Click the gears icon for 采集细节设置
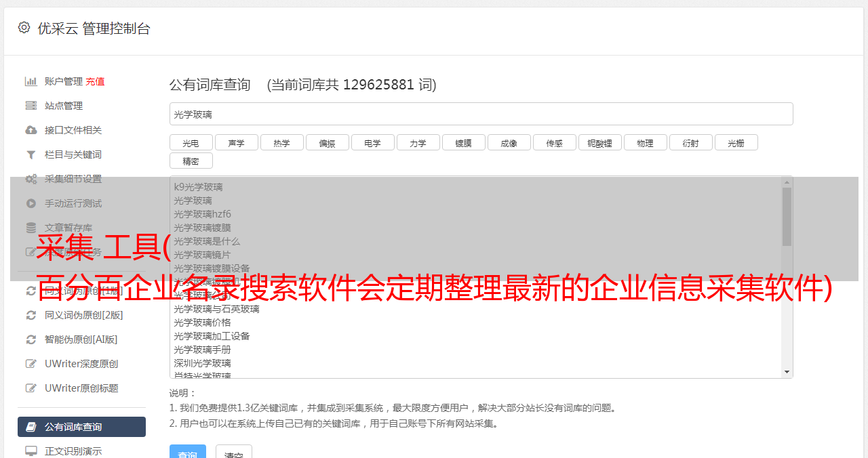Screen dimensions: 868x458 31,179
